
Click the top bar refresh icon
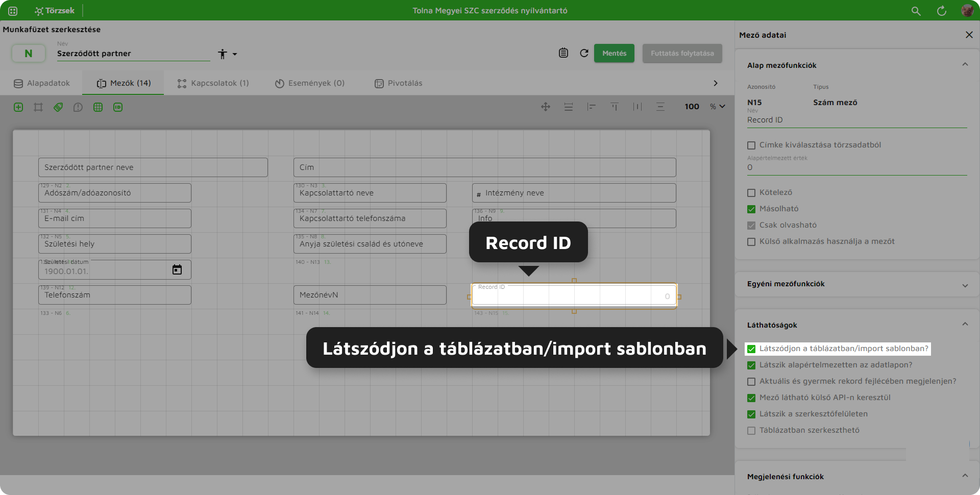942,11
